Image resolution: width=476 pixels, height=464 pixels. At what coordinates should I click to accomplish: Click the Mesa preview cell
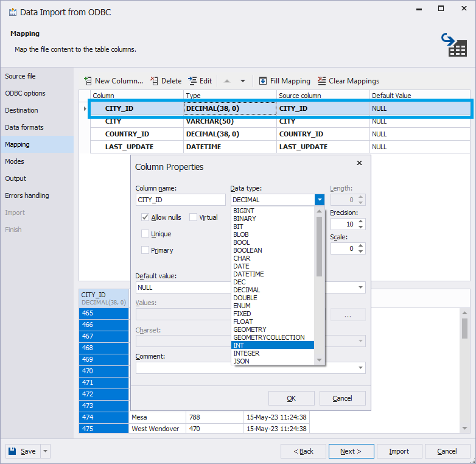(157, 417)
